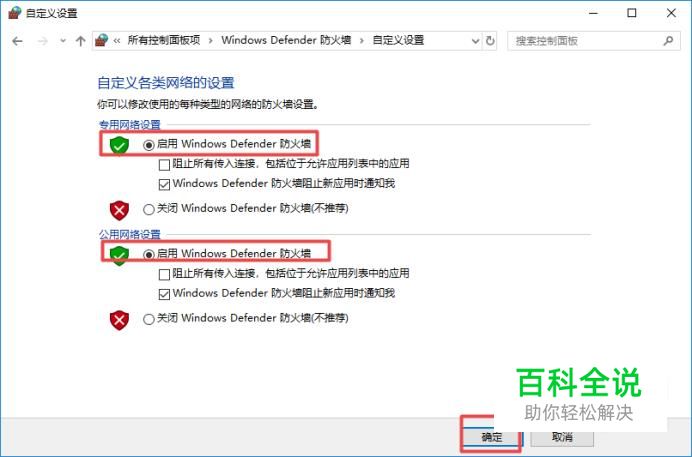Open 所有控制面板项 breadcrumb
692x457 pixels.
(x=164, y=40)
